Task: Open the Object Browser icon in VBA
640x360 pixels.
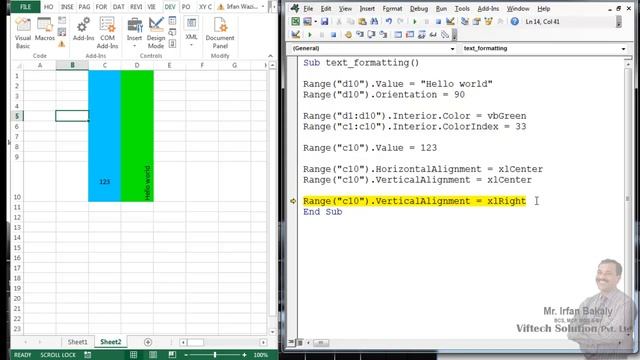Action: point(488,22)
